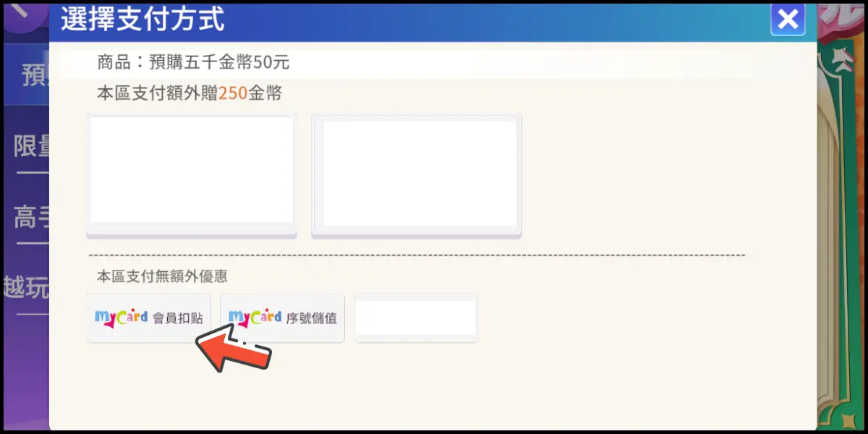The image size is (868, 434).
Task: Click the 選擇支付方式 dialog title
Action: click(x=142, y=19)
